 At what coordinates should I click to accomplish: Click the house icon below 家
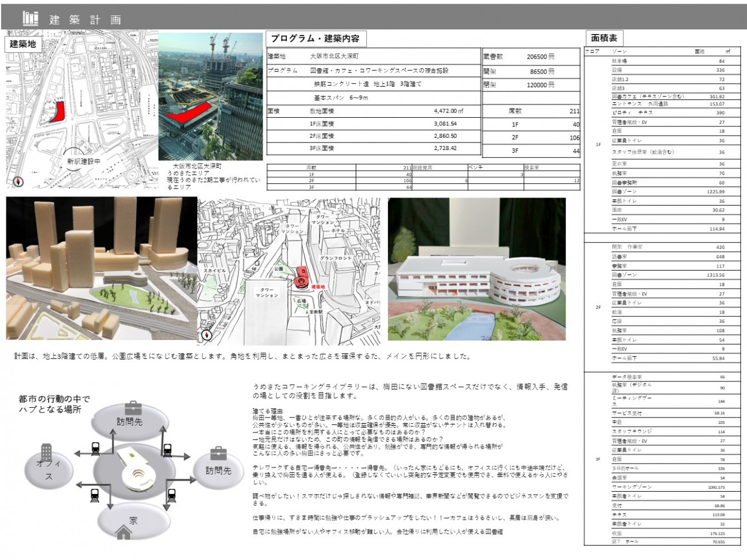point(124,533)
